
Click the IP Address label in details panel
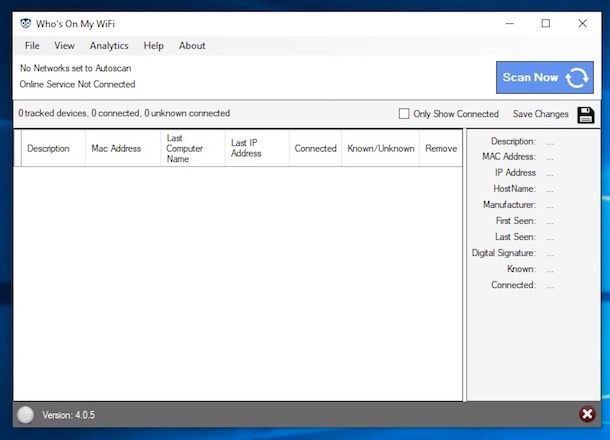click(515, 172)
